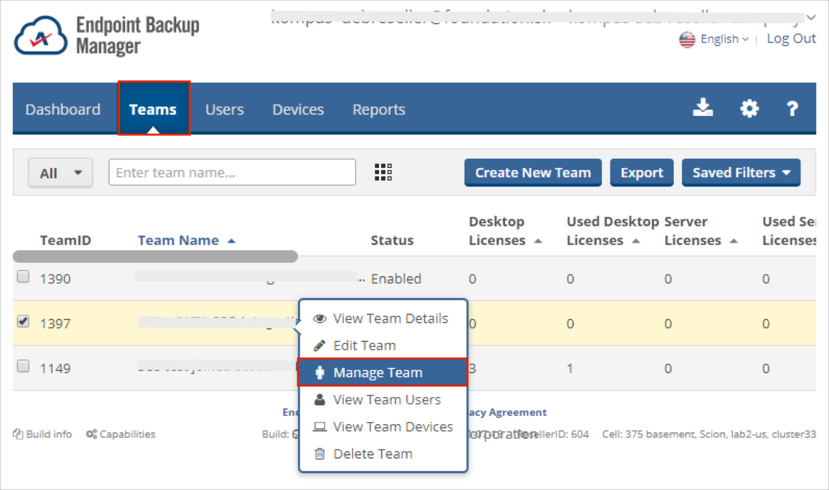The height and width of the screenshot is (490, 829).
Task: Open settings via the gear icon
Action: click(749, 109)
